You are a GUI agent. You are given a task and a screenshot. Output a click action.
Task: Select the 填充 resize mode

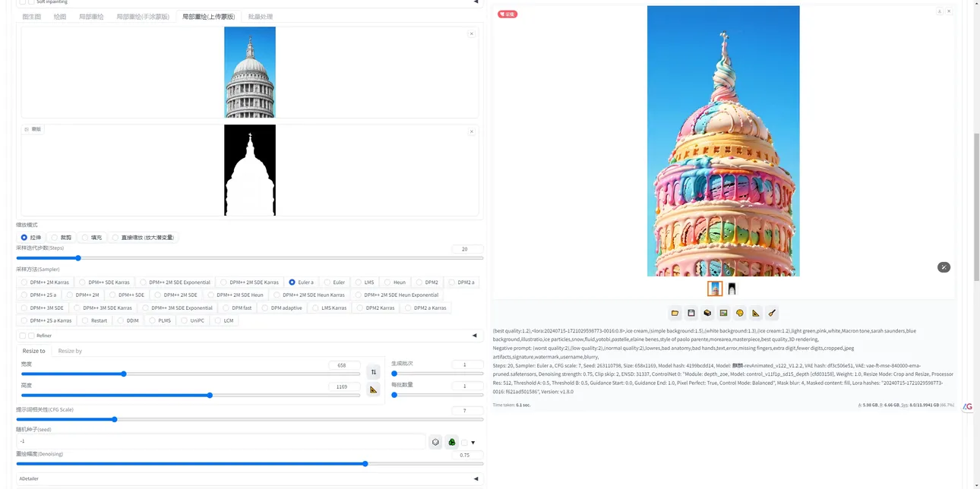pos(91,238)
